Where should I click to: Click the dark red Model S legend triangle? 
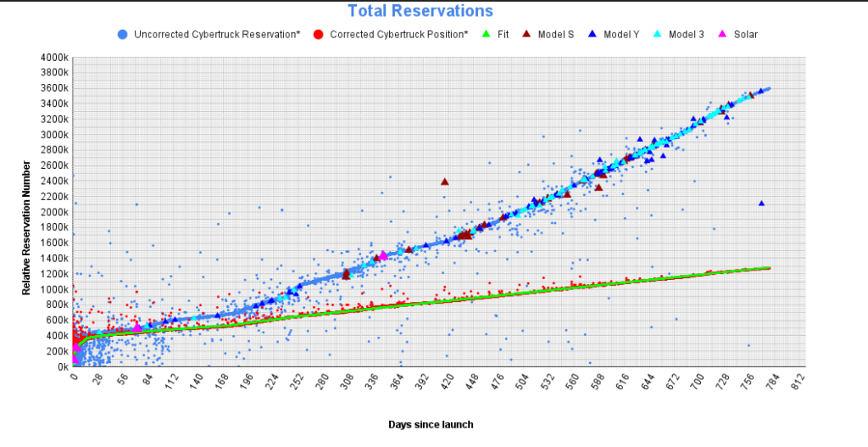tap(526, 34)
